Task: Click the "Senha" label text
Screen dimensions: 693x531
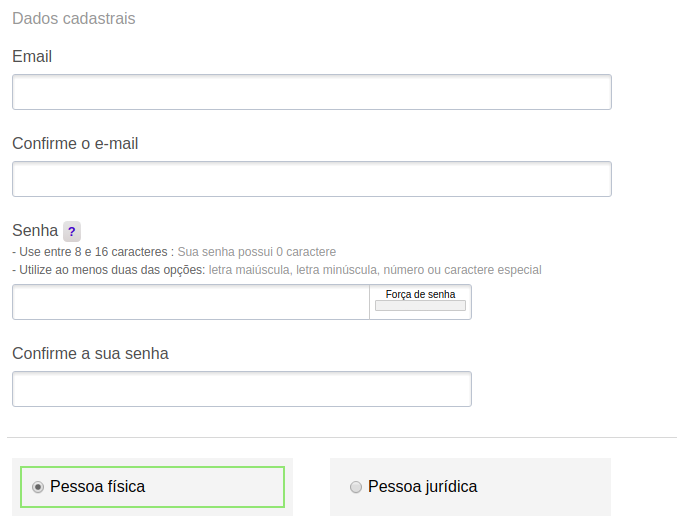Action: pyautogui.click(x=35, y=231)
